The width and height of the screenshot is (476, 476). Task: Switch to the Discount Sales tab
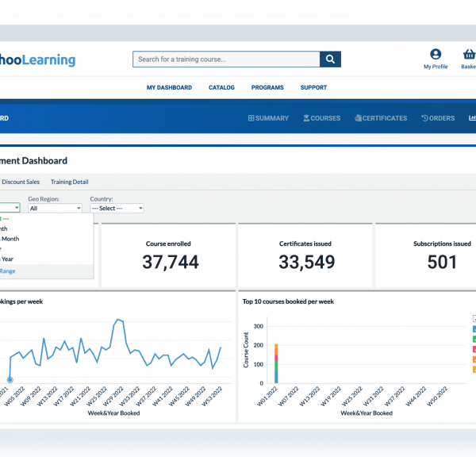(21, 182)
